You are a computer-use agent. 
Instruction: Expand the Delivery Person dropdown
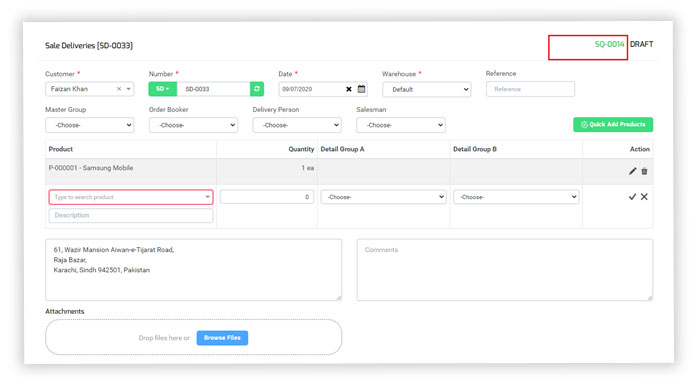point(297,125)
